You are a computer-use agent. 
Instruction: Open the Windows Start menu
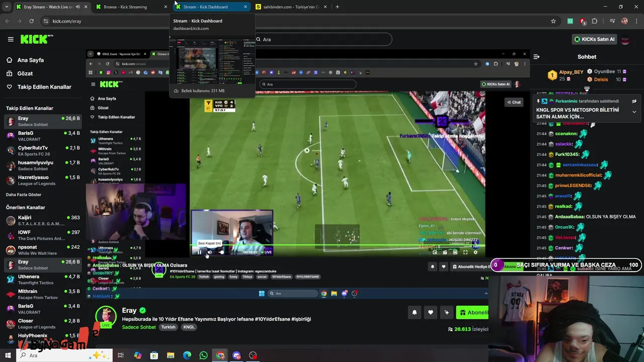(8, 355)
